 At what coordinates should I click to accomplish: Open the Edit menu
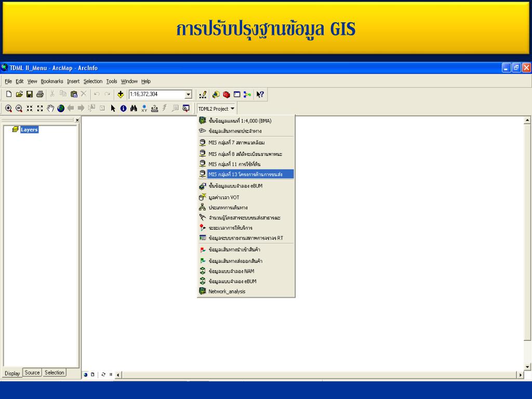[20, 82]
